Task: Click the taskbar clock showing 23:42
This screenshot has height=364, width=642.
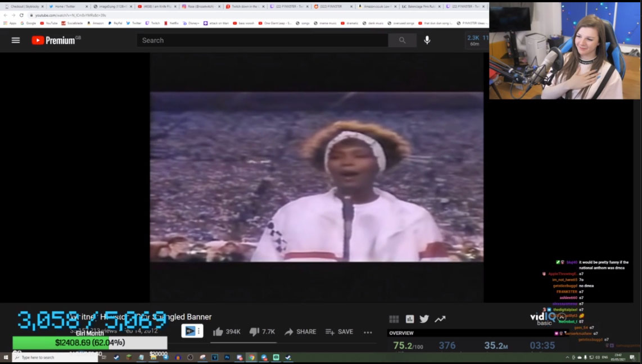Action: 618,357
